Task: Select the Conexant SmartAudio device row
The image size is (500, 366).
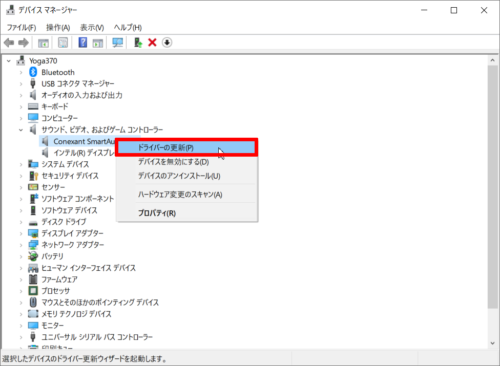Action: [78, 141]
